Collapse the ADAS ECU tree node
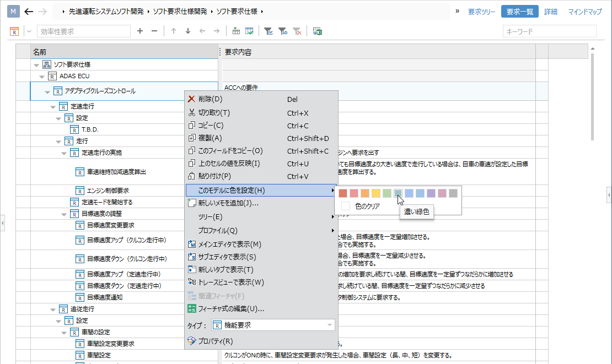This screenshot has width=612, height=364. pyautogui.click(x=42, y=77)
